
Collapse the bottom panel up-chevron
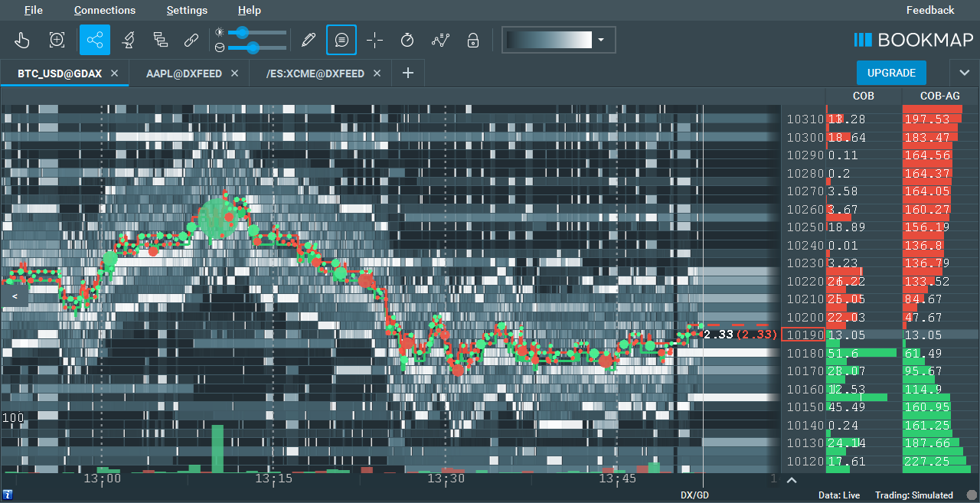coord(792,480)
